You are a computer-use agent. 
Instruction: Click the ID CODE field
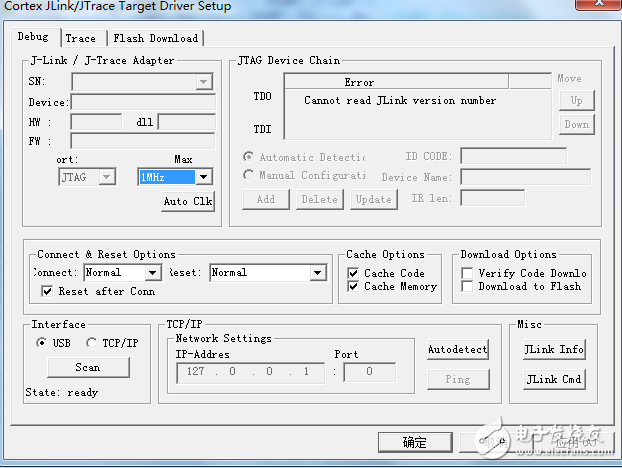pyautogui.click(x=513, y=156)
